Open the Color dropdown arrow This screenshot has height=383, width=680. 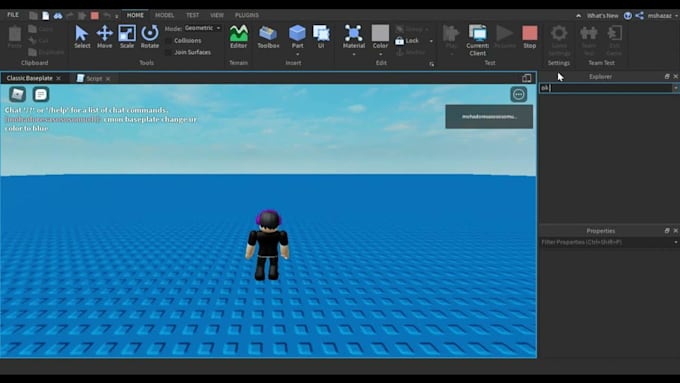[380, 54]
